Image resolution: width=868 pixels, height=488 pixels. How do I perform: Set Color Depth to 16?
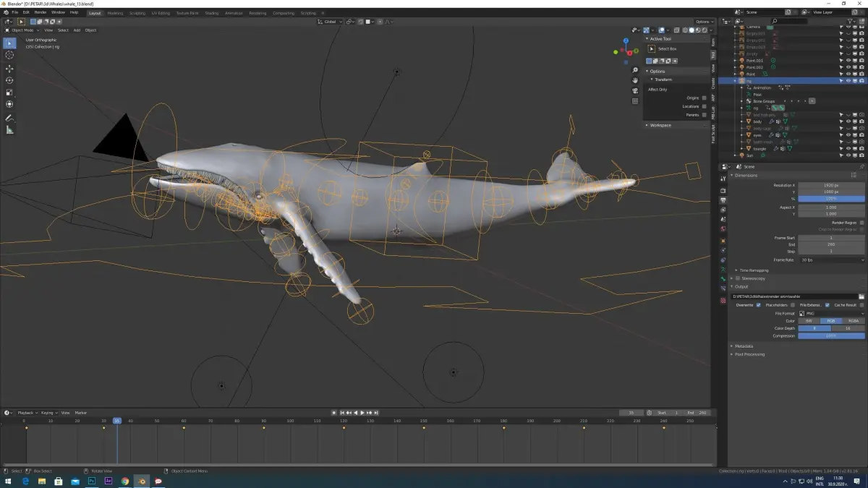coord(848,328)
